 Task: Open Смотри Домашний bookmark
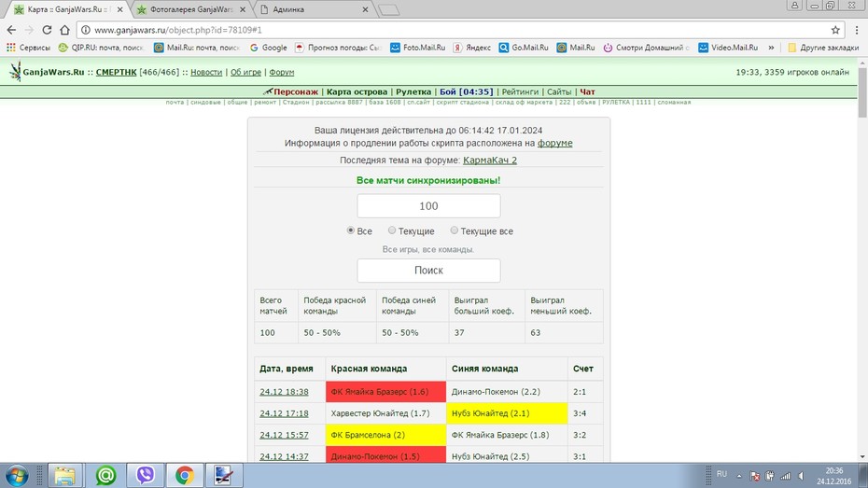coord(646,48)
